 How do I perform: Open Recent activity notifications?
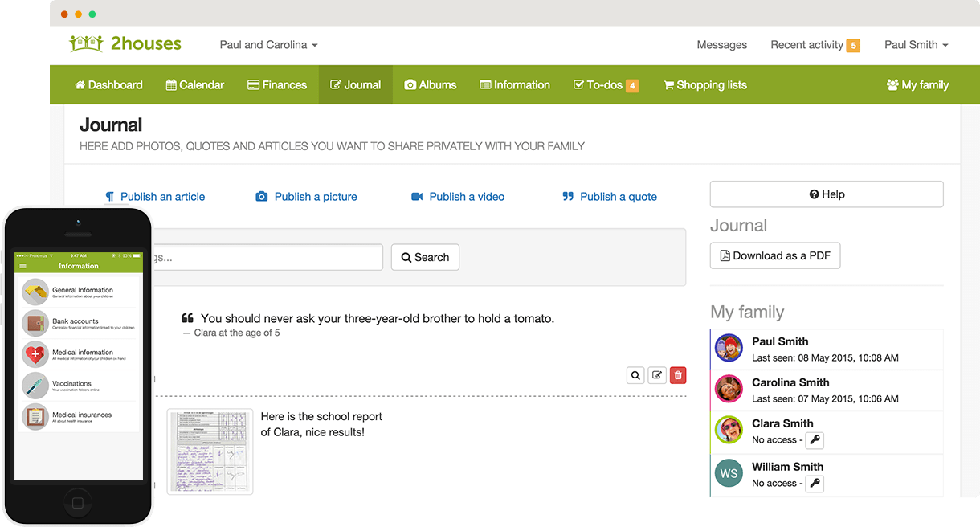point(814,45)
